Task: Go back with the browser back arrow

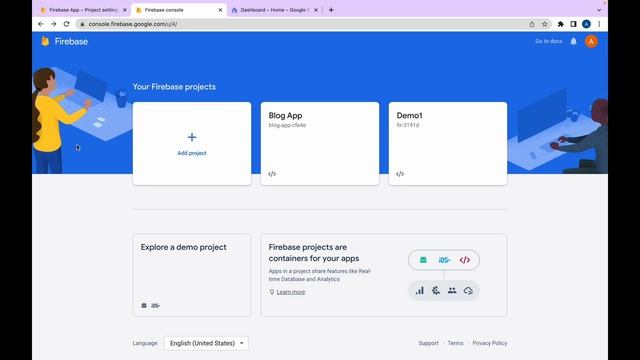Action: tap(41, 24)
